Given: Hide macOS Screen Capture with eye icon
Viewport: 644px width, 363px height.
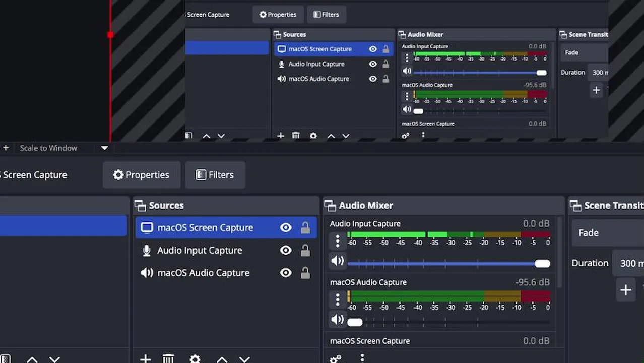Looking at the screenshot, I should coord(286,228).
